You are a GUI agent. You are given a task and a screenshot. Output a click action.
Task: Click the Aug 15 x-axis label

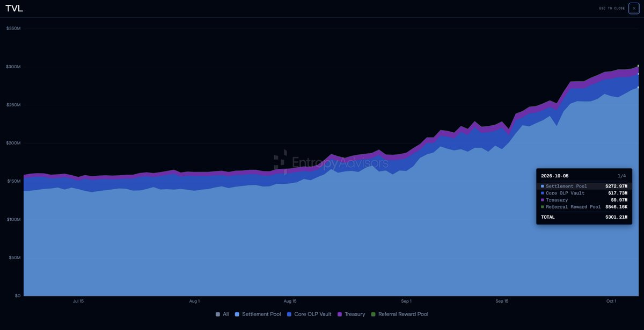point(290,301)
